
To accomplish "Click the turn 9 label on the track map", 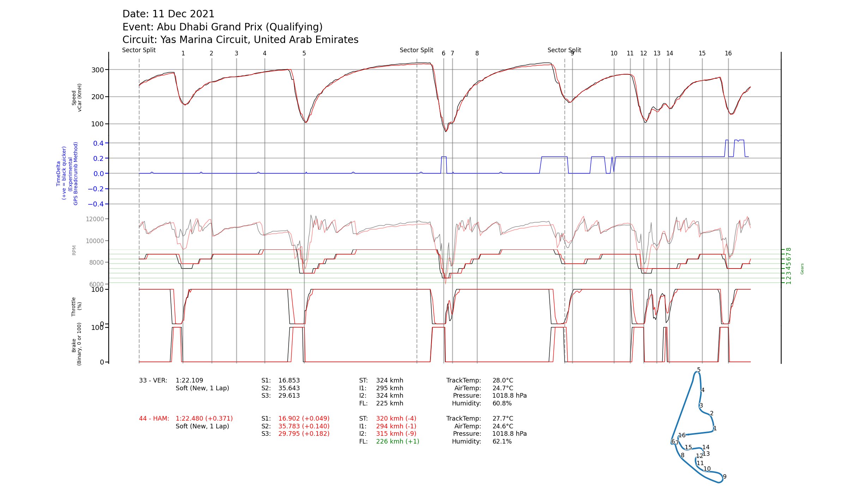I will coord(724,476).
